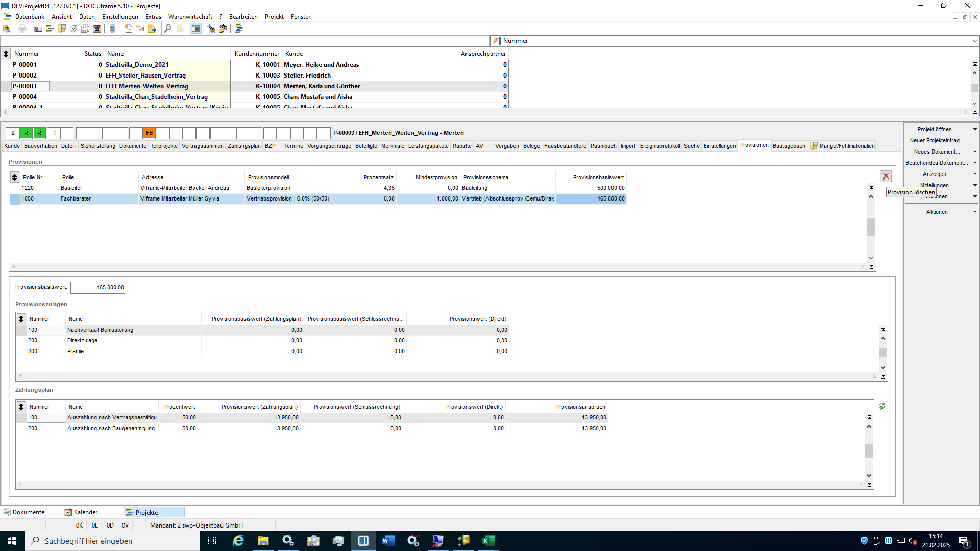Click the colored bars projects toolbar icon
This screenshot has height=551, width=980.
click(x=50, y=29)
